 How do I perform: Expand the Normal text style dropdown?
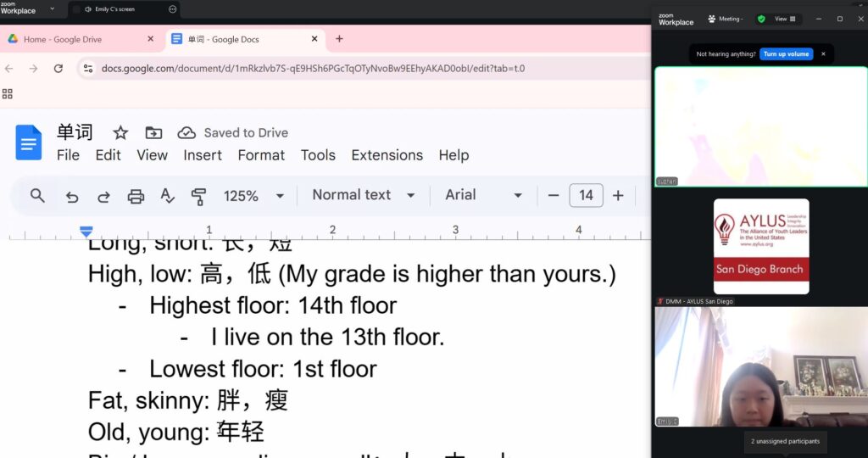point(363,195)
